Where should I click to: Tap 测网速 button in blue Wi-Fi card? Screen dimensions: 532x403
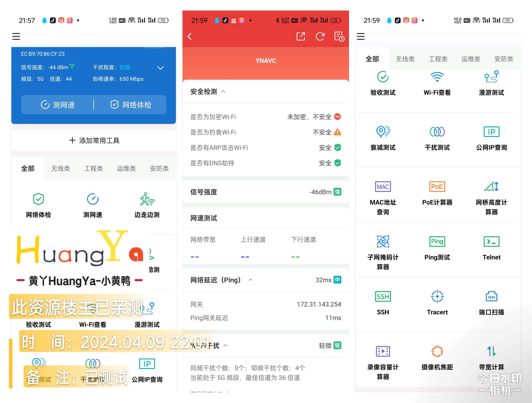(58, 105)
